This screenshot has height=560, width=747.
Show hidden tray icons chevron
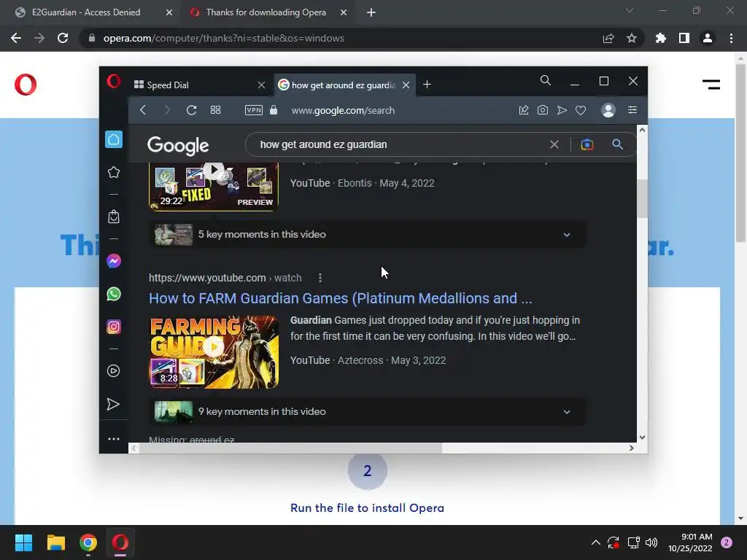(595, 542)
